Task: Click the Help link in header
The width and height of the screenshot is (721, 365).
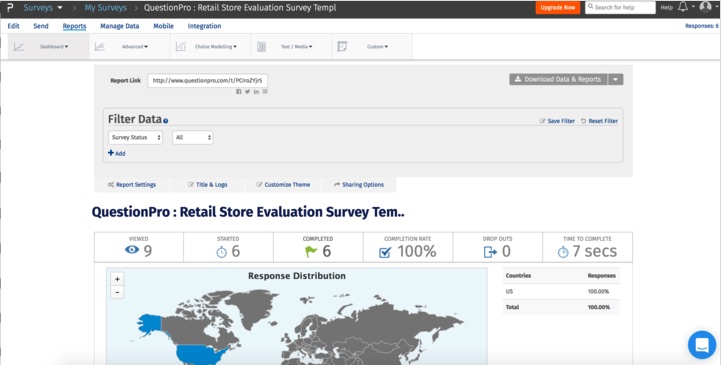Action: pyautogui.click(x=667, y=7)
